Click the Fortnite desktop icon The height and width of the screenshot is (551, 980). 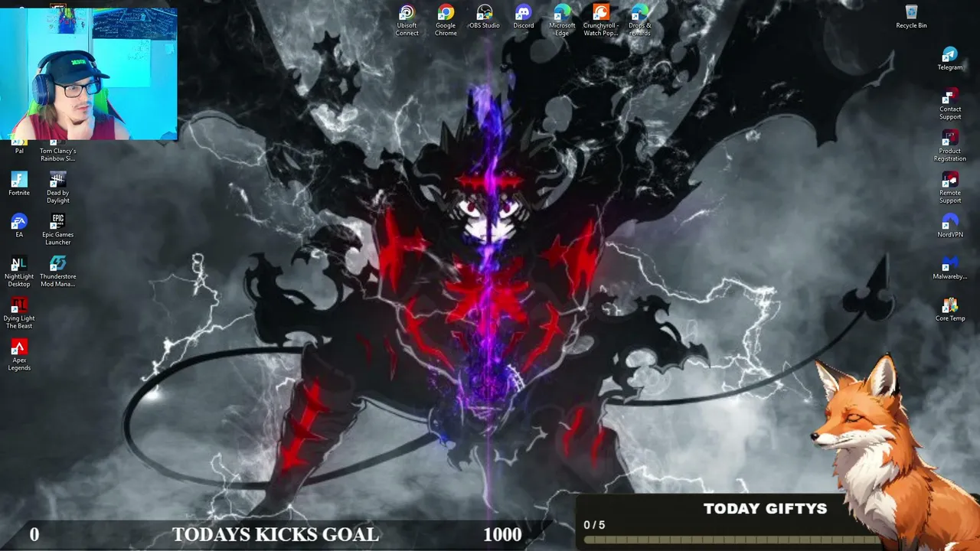pos(19,184)
